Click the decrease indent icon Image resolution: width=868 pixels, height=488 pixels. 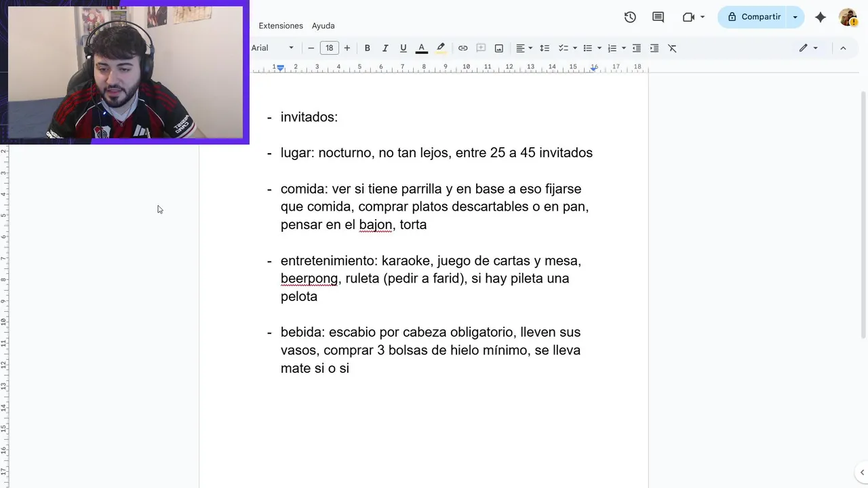coord(637,48)
